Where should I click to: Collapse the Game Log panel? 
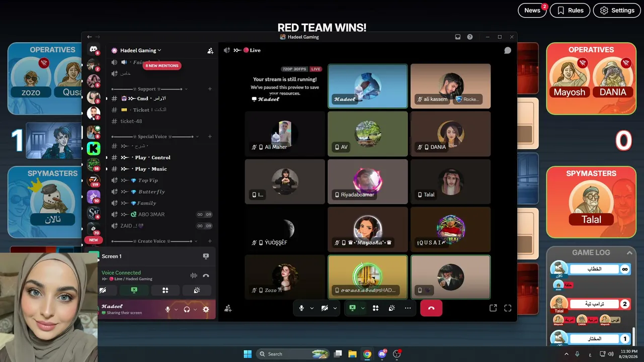[x=629, y=253]
